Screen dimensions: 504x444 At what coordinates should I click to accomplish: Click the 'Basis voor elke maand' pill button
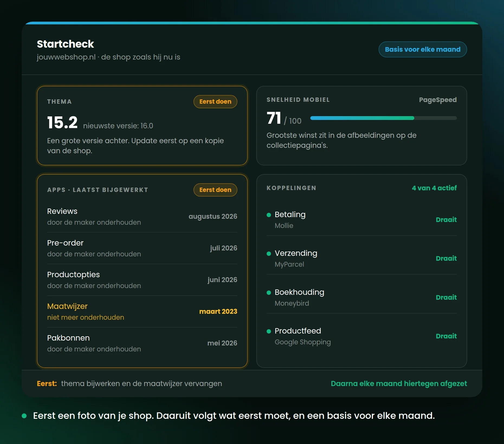422,50
